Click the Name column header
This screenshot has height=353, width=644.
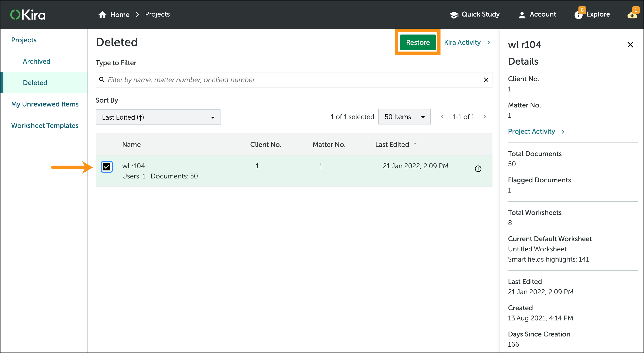[131, 144]
